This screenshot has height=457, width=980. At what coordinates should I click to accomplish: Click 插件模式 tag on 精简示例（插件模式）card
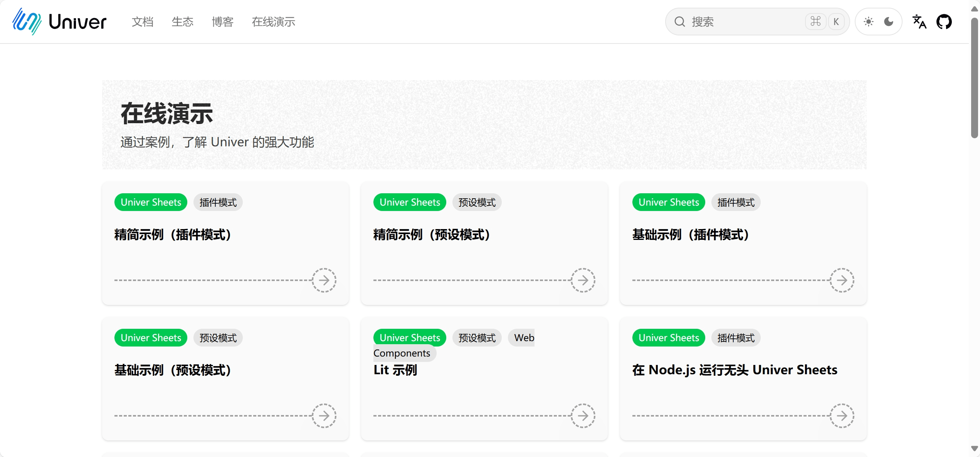coord(218,202)
